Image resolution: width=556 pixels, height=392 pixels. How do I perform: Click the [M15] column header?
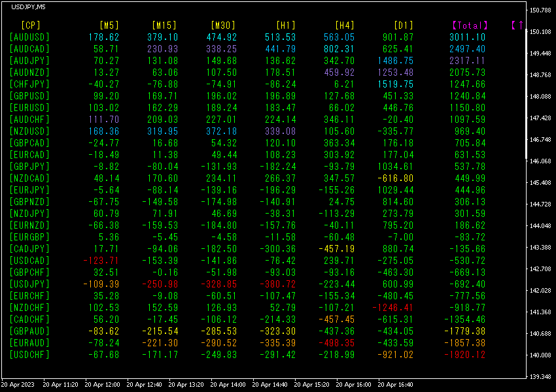pyautogui.click(x=164, y=25)
